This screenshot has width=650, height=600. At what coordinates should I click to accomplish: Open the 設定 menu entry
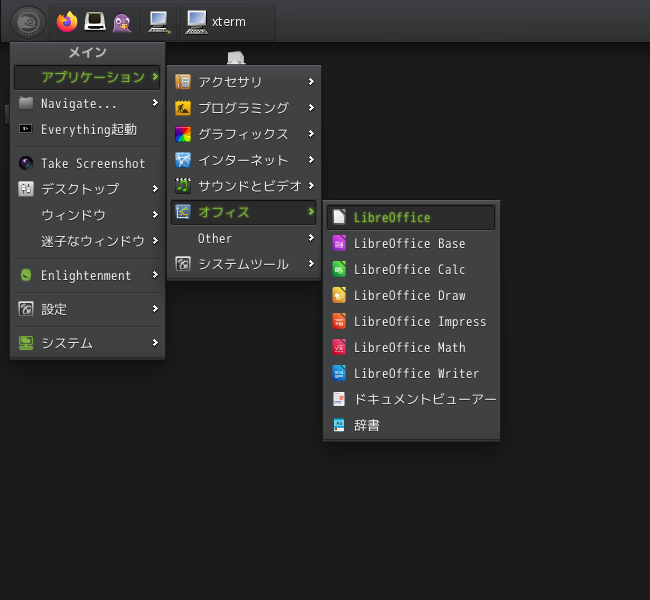87,309
